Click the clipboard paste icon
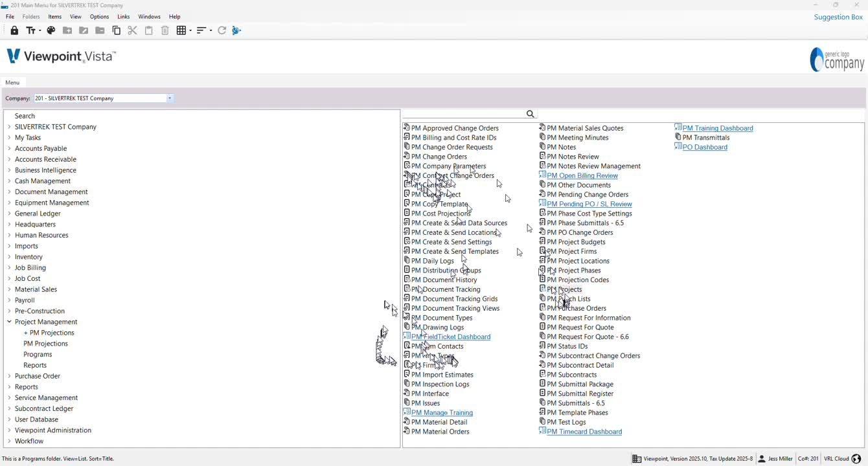868x466 pixels. tap(149, 30)
